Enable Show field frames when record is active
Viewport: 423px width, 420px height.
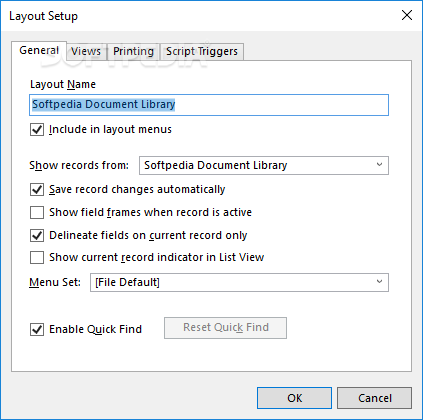coord(37,212)
